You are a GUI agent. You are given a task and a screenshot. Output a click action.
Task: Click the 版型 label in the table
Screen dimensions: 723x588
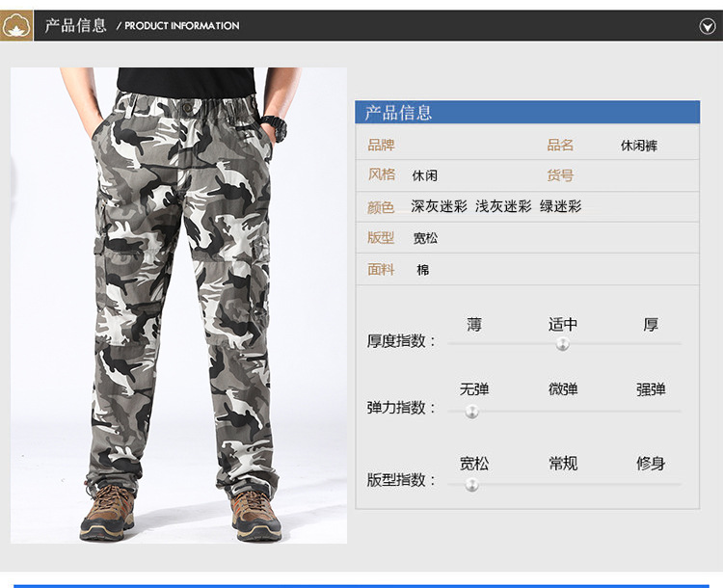pos(381,237)
